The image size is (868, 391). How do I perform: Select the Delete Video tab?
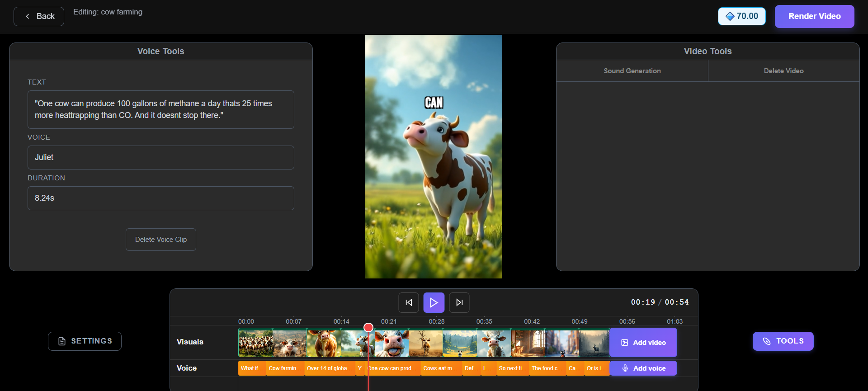point(783,71)
